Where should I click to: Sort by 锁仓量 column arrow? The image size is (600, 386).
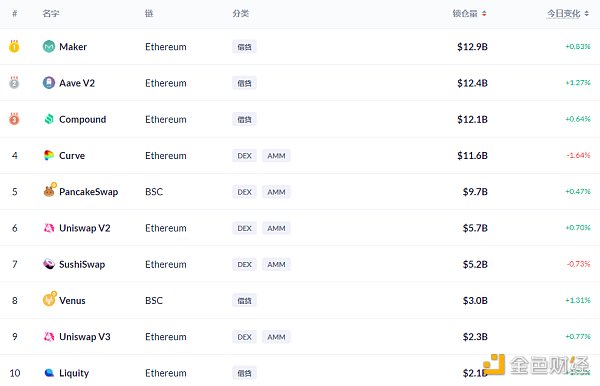point(484,14)
